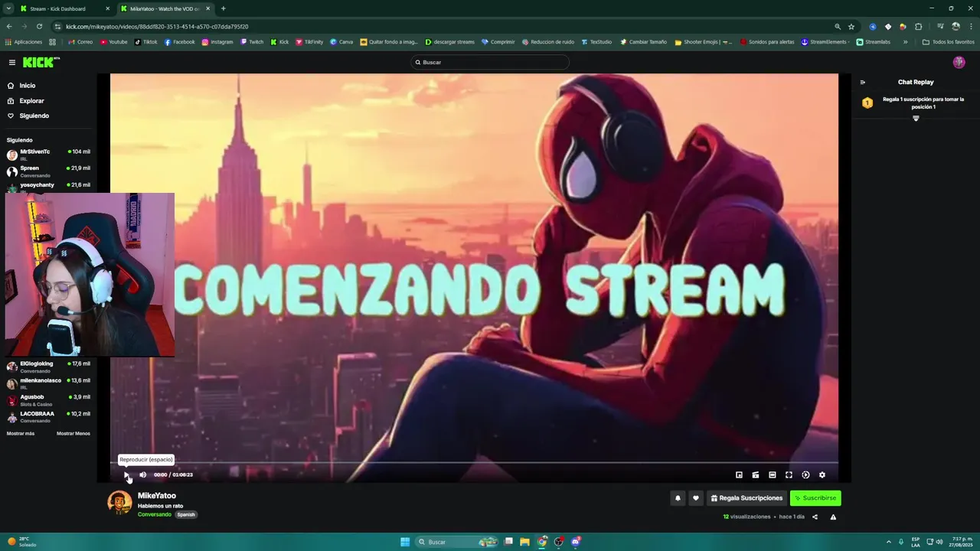This screenshot has width=980, height=551.
Task: Play the VOD with the play button
Action: (x=126, y=474)
